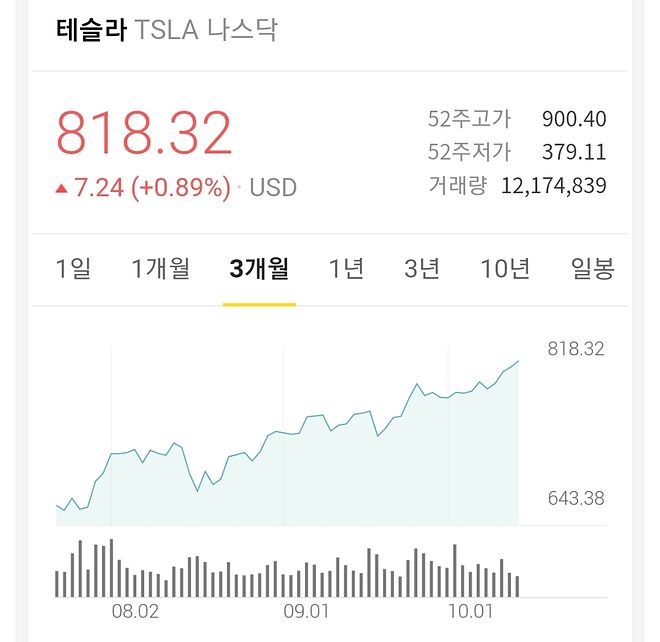This screenshot has height=642, width=660.
Task: Click the large 818.32 current price
Action: click(144, 134)
